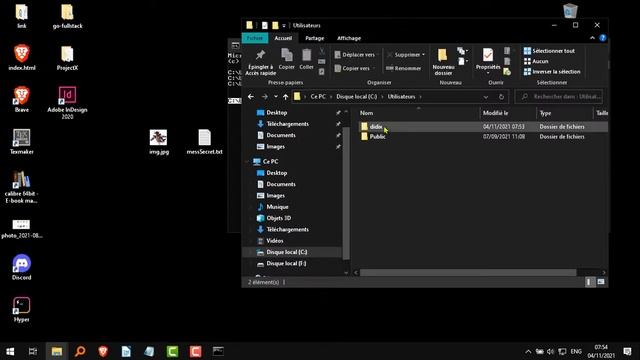The image size is (640, 360).
Task: Open pinned Desktop in Quick access
Action: coord(277,112)
